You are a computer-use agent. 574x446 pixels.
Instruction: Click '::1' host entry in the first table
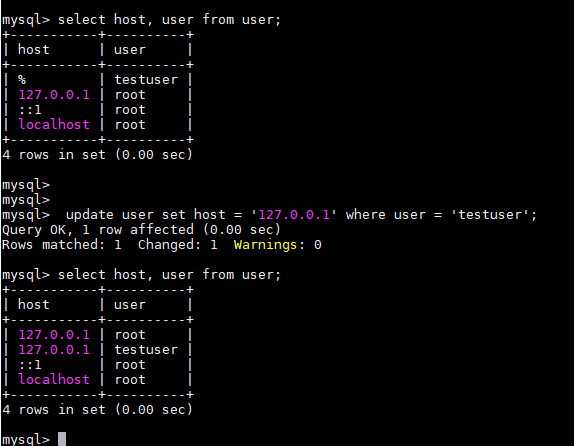[x=30, y=110]
